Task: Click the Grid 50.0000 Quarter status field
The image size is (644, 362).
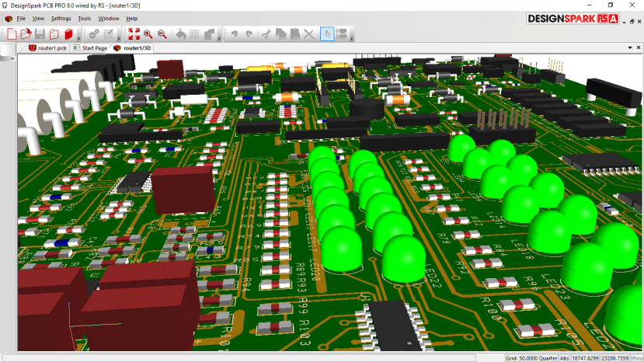Action: [531, 358]
